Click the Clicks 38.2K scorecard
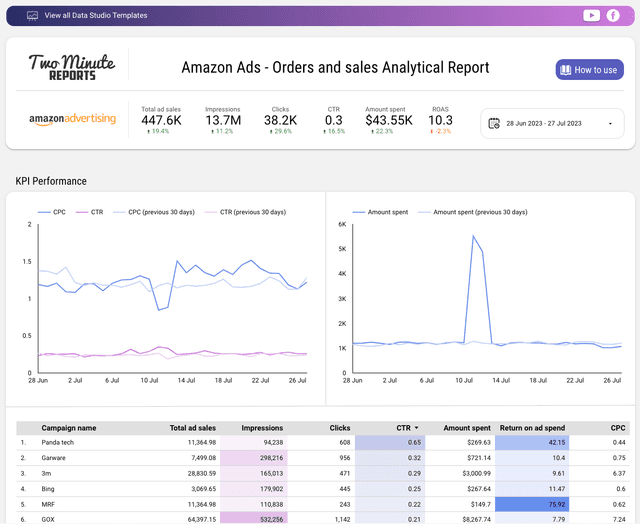This screenshot has width=640, height=524. [x=280, y=120]
